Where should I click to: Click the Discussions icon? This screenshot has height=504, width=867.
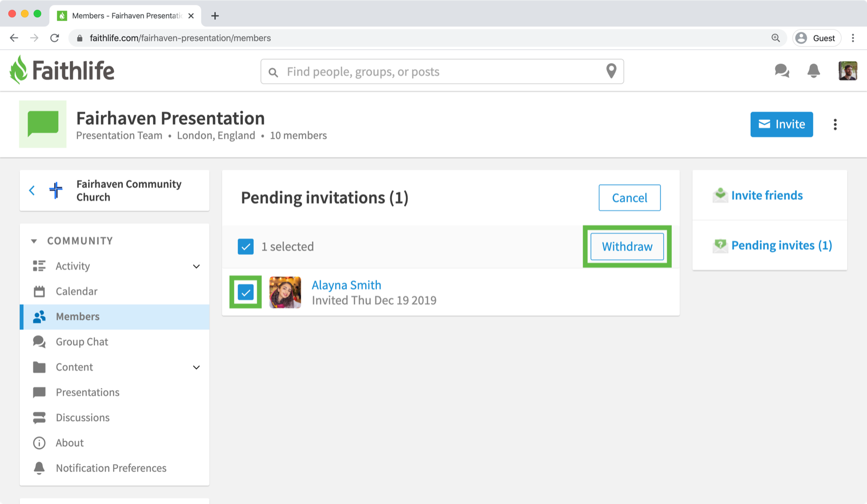(39, 418)
